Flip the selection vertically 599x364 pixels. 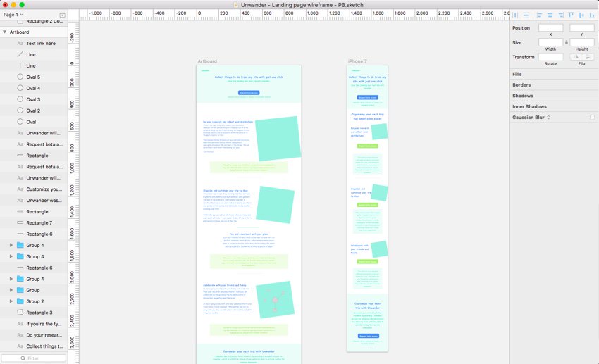point(588,57)
